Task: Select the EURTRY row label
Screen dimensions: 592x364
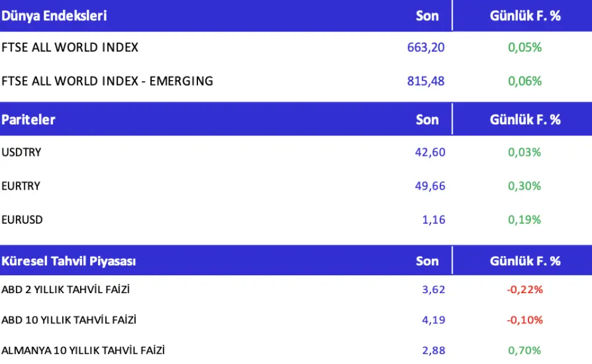Action: pos(22,186)
